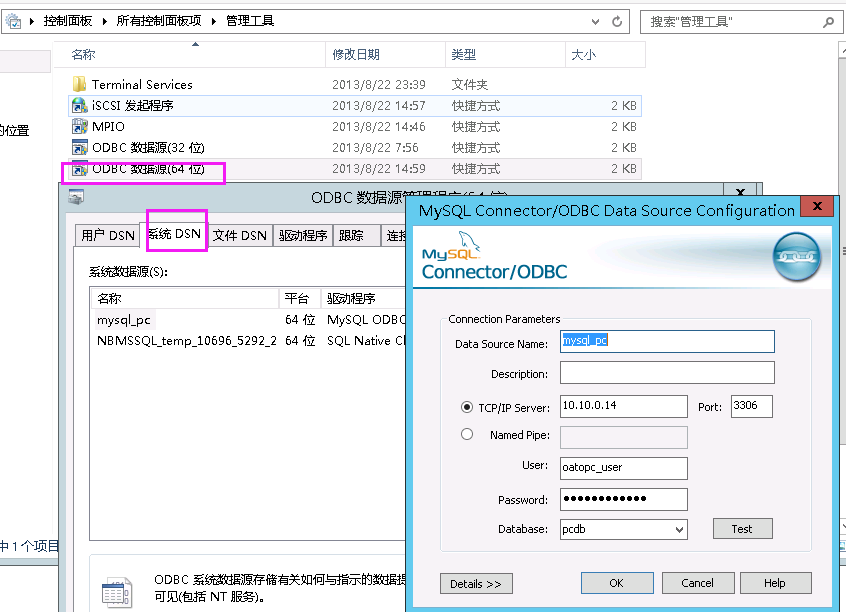Image resolution: width=846 pixels, height=612 pixels.
Task: Click the control panel icon in address bar
Action: 13,21
